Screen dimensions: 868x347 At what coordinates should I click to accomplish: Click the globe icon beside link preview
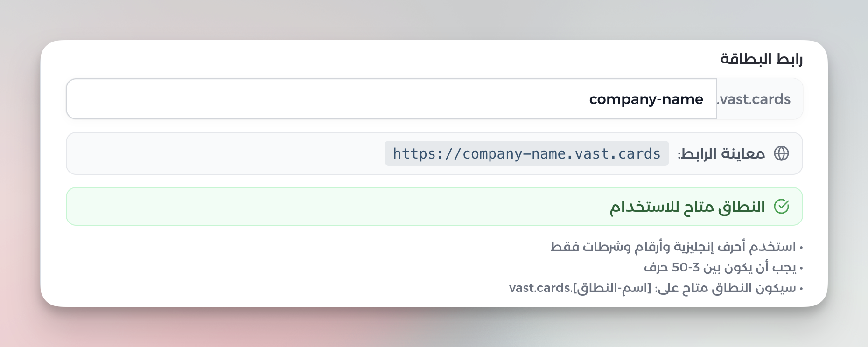coord(781,153)
